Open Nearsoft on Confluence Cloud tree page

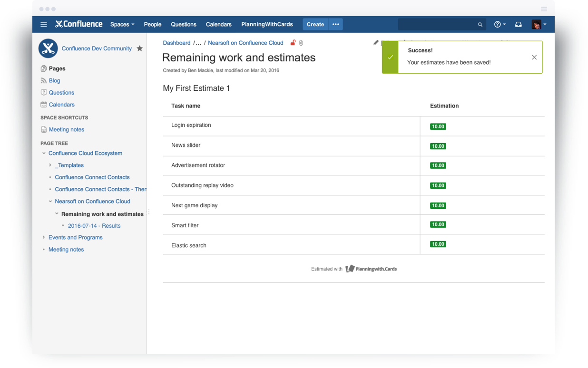pos(92,201)
